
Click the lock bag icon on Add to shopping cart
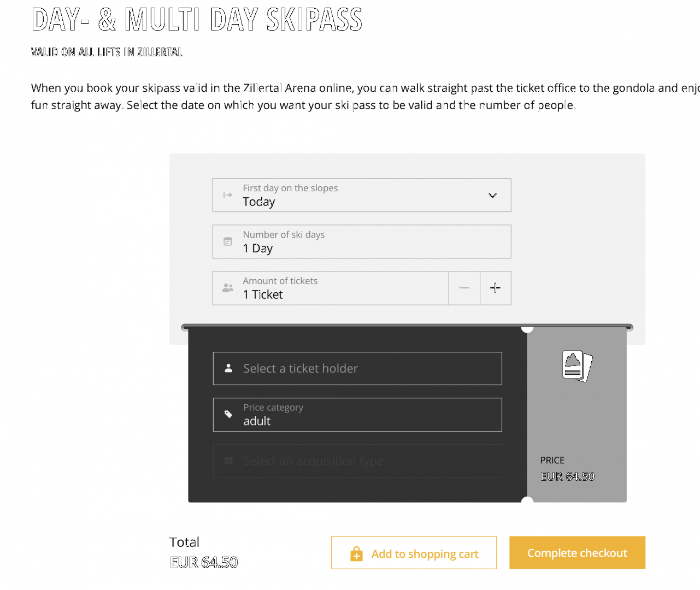coord(356,553)
